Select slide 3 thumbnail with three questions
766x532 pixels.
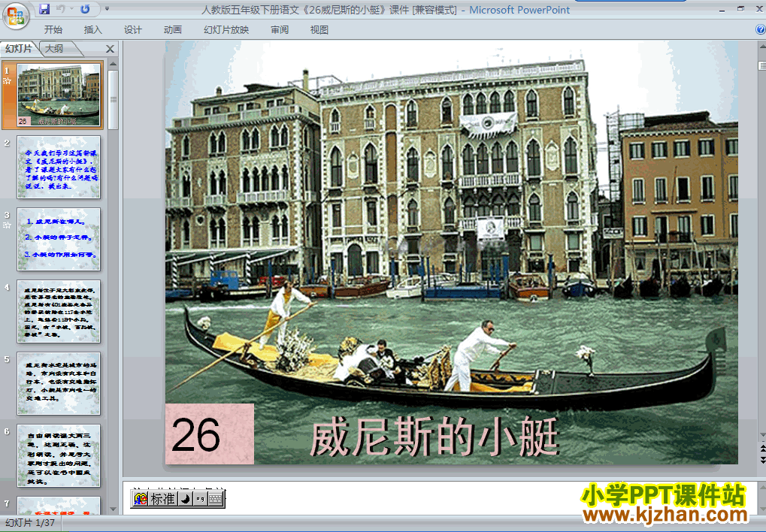[x=59, y=240]
